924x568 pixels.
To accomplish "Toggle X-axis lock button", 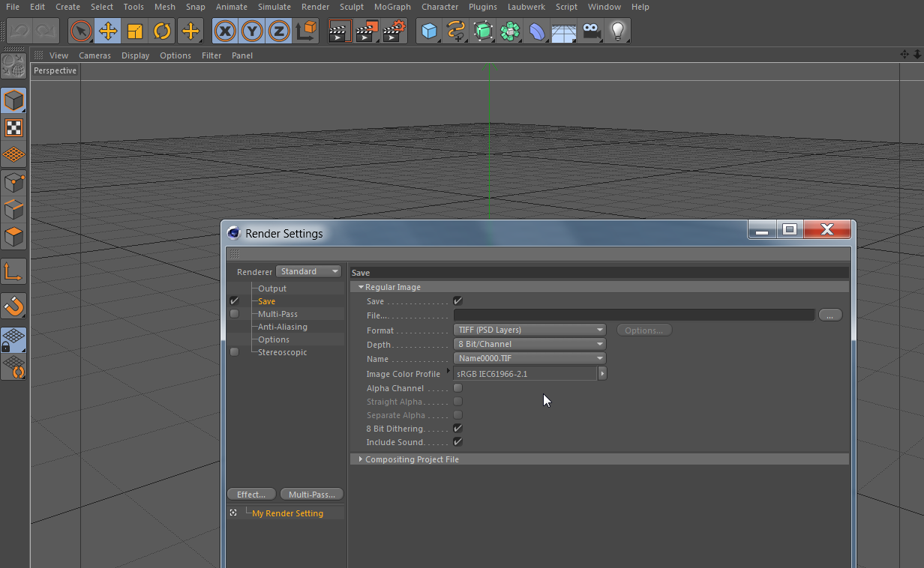I will click(x=225, y=31).
